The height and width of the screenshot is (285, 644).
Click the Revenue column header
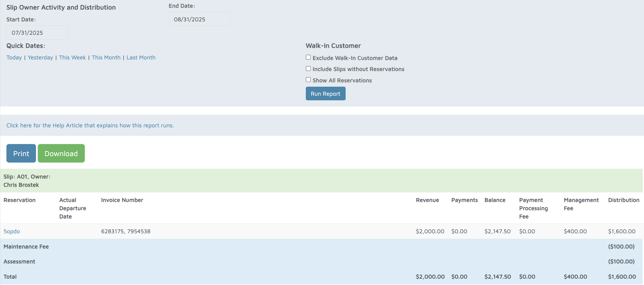tap(427, 200)
